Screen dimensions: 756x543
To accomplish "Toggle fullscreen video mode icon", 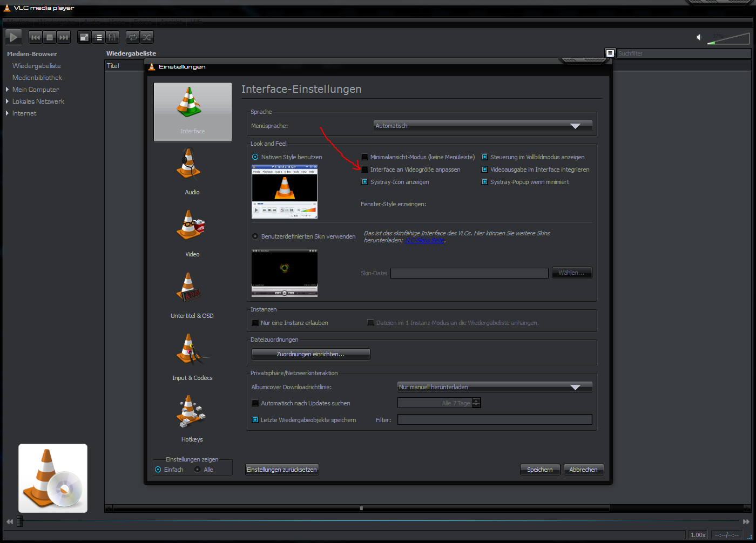I will 84,37.
